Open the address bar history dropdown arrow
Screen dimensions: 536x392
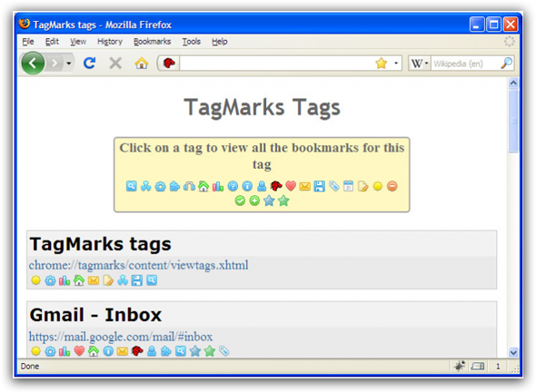point(396,64)
